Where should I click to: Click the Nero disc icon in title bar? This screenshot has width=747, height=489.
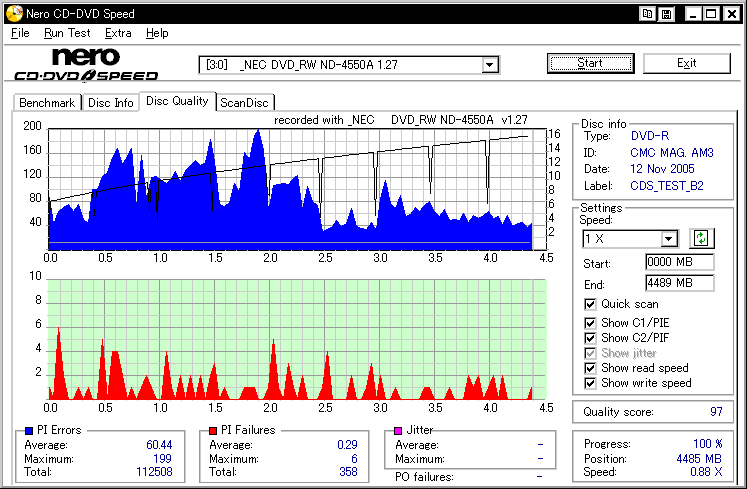[14, 13]
